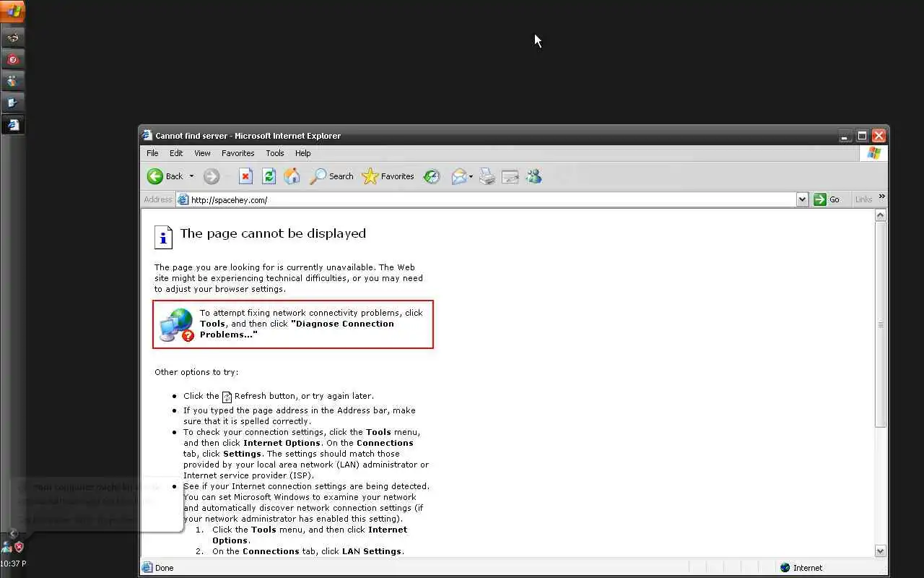Click the taskbar clock 10:37
This screenshot has height=578, width=924.
coord(13,564)
